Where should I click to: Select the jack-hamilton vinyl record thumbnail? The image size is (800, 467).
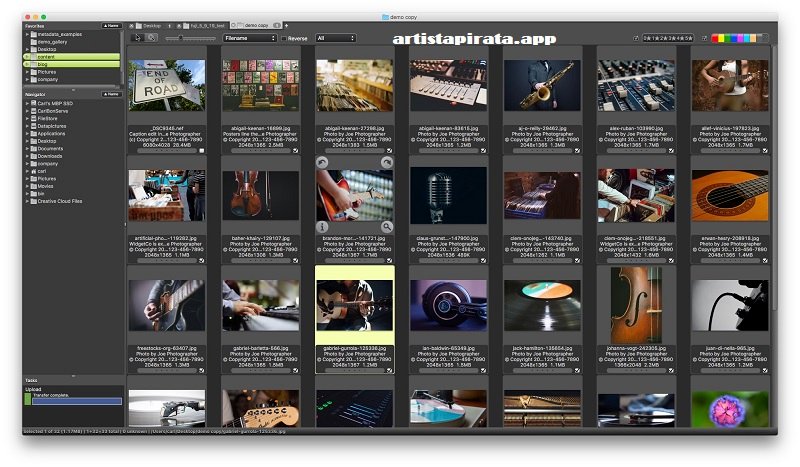pyautogui.click(x=542, y=305)
